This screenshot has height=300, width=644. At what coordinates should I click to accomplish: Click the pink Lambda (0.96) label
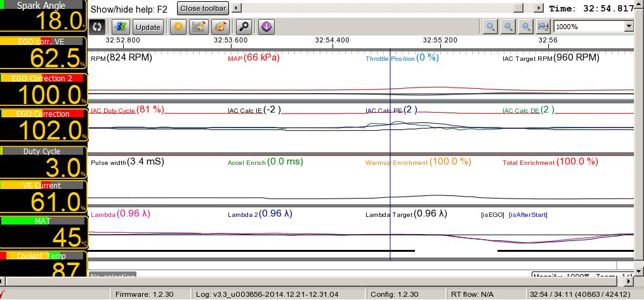coord(121,214)
